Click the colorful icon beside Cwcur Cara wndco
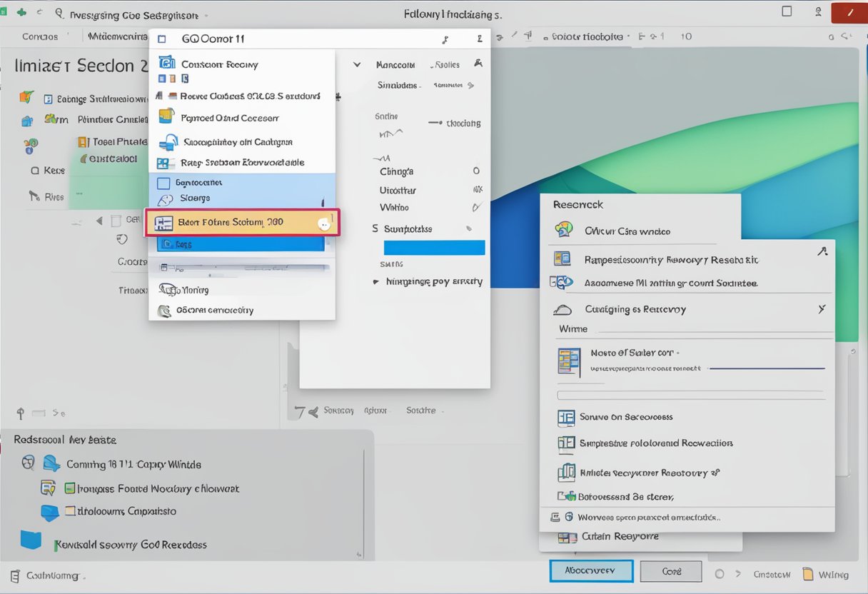868x594 pixels. click(564, 230)
